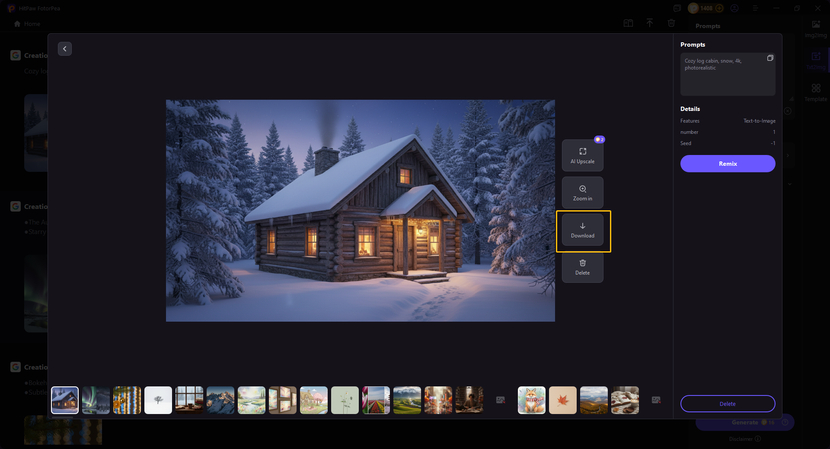The width and height of the screenshot is (830, 449).
Task: Open the Template tab in the sidebar
Action: coord(816,92)
